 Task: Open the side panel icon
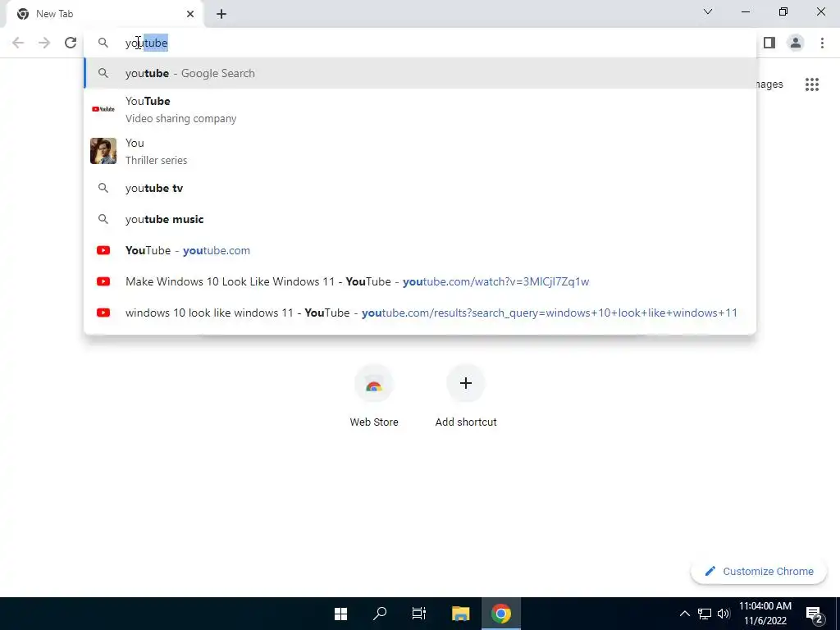point(769,43)
